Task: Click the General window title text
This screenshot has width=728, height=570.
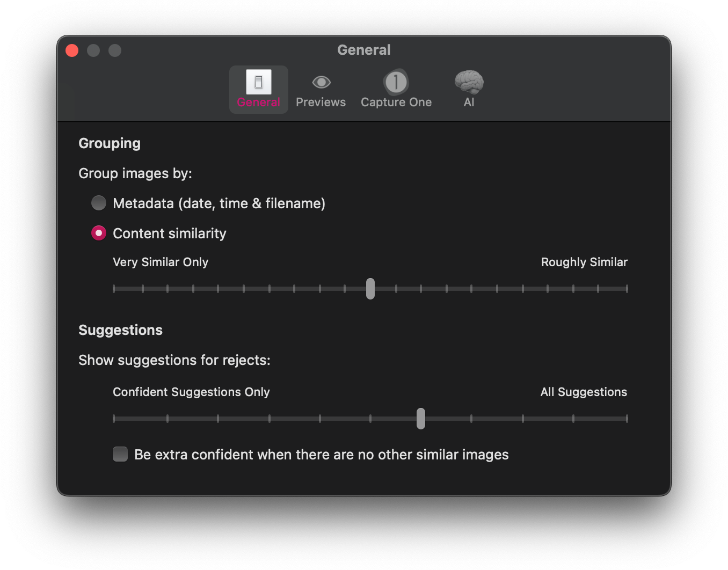Action: (364, 50)
